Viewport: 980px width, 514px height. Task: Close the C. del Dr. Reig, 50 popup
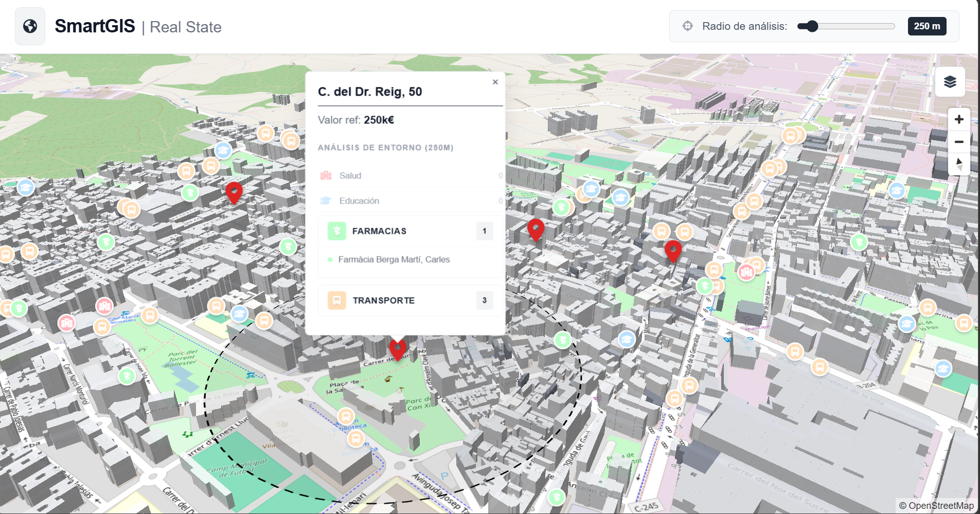[x=495, y=82]
